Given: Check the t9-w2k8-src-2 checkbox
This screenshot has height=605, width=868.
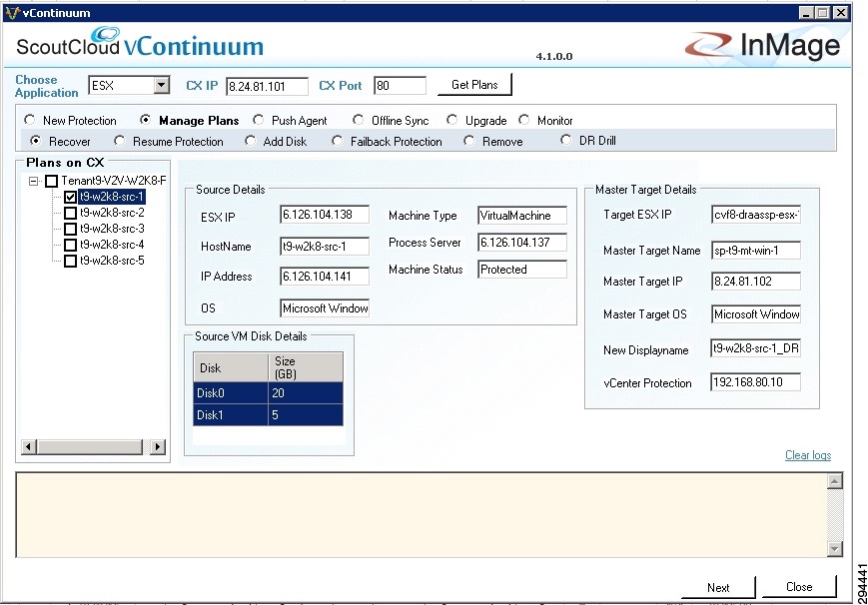Looking at the screenshot, I should click(x=70, y=213).
